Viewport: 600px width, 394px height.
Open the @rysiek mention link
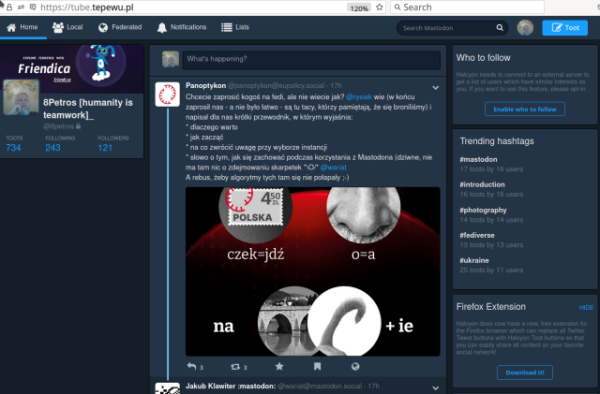(359, 97)
